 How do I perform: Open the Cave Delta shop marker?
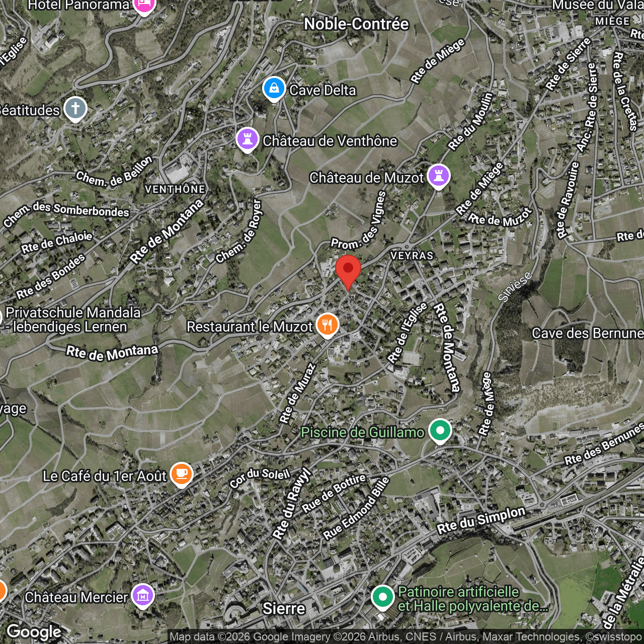point(274,89)
